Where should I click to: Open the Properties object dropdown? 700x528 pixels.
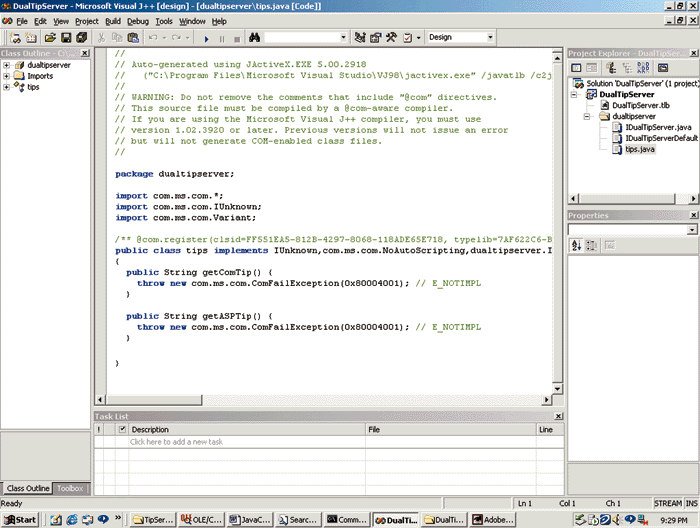pos(692,230)
